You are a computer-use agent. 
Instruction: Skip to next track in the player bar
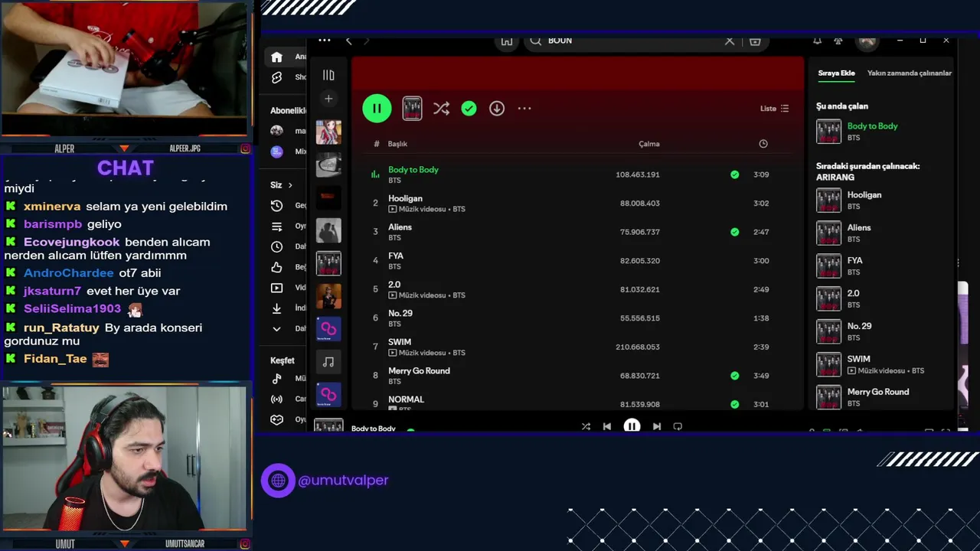[657, 427]
